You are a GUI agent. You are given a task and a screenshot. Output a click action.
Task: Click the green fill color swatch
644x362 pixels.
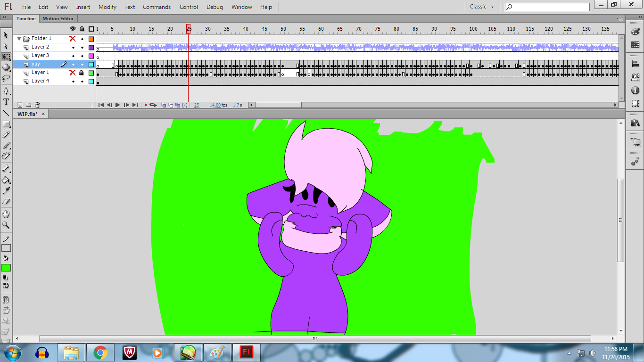coord(6,268)
